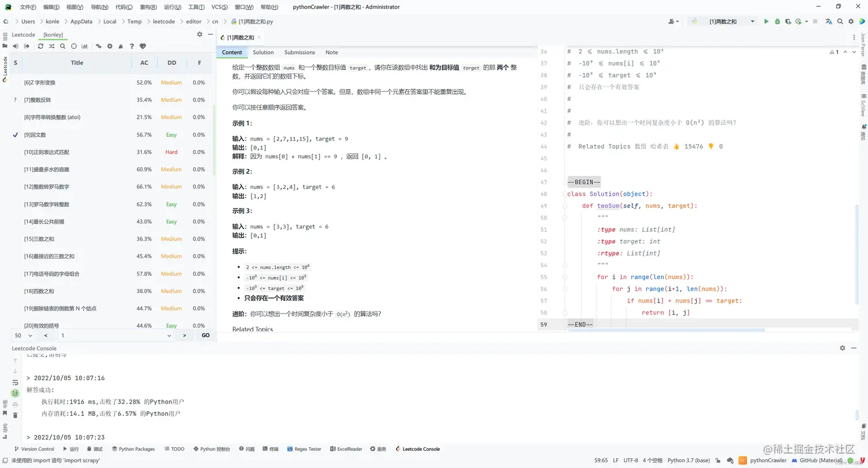This screenshot has height=468, width=868.
Task: Select question [10]正则表达式匹配
Action: coord(112,152)
